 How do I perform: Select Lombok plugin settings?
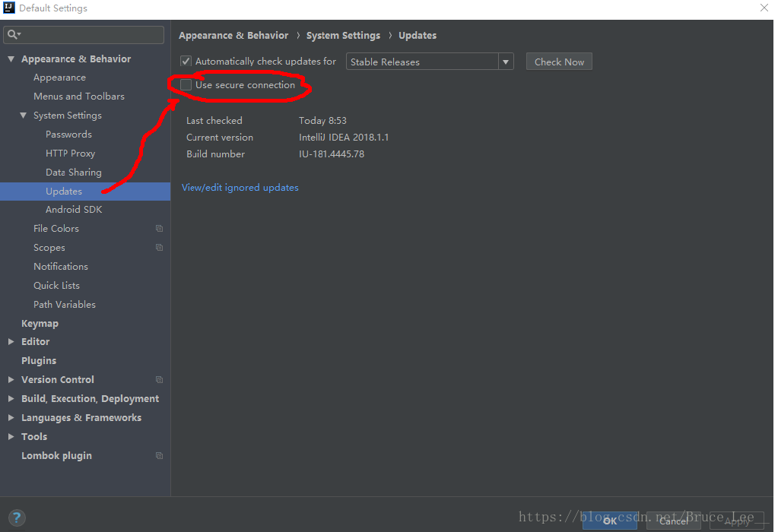[56, 456]
